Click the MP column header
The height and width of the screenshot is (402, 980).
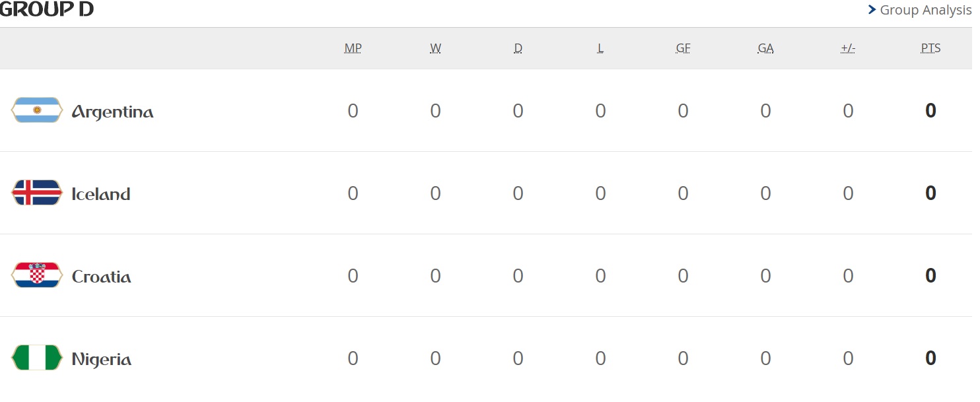353,48
